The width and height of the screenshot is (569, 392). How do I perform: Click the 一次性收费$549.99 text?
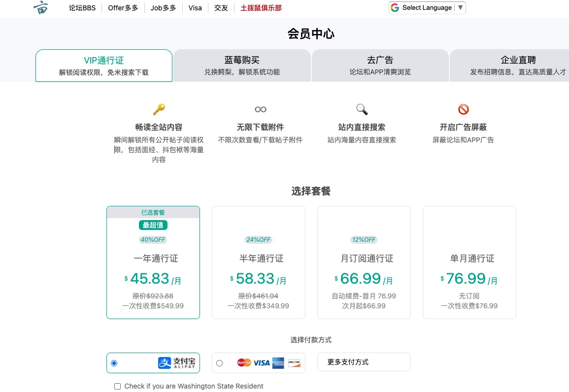coord(153,306)
